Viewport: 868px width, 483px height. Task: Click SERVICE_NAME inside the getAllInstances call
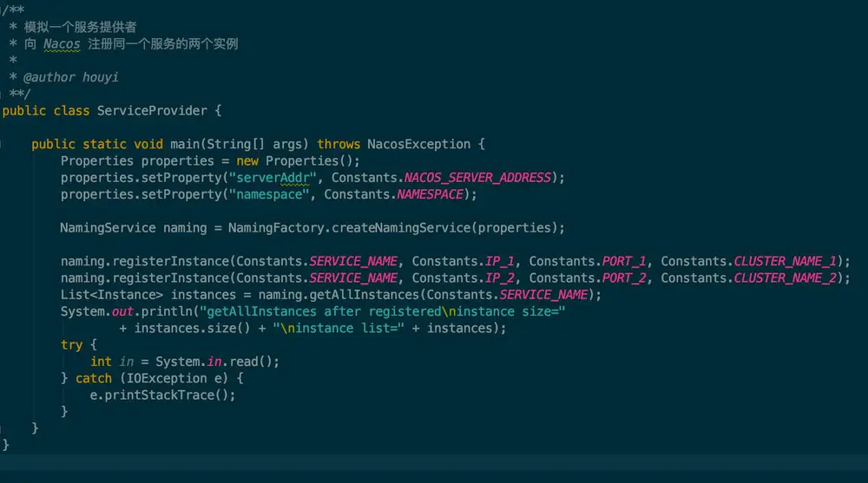tap(543, 294)
